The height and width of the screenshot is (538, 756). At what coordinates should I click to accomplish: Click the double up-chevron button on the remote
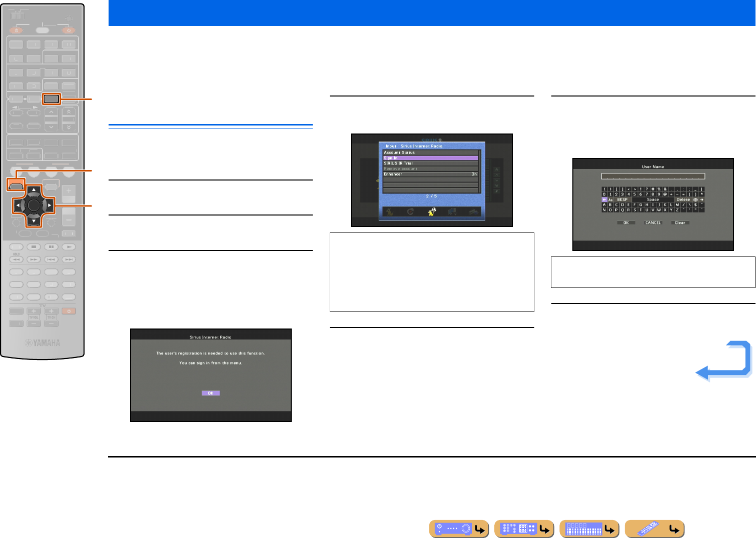point(69,111)
